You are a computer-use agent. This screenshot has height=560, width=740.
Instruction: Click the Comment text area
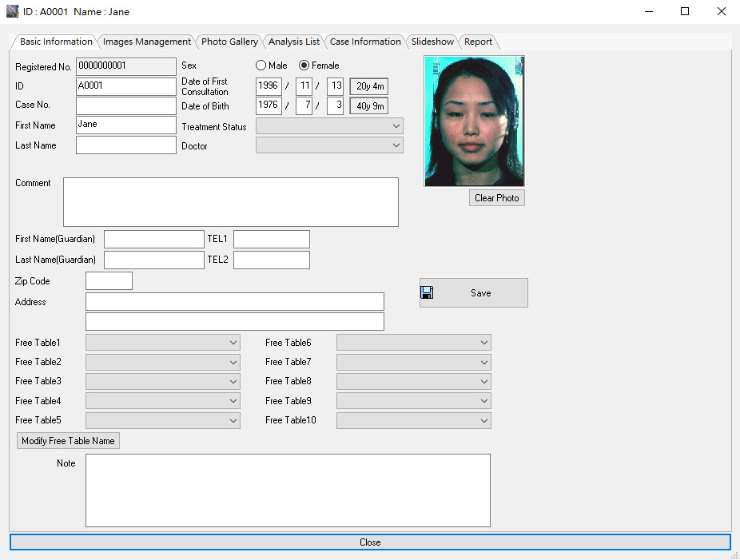[231, 202]
